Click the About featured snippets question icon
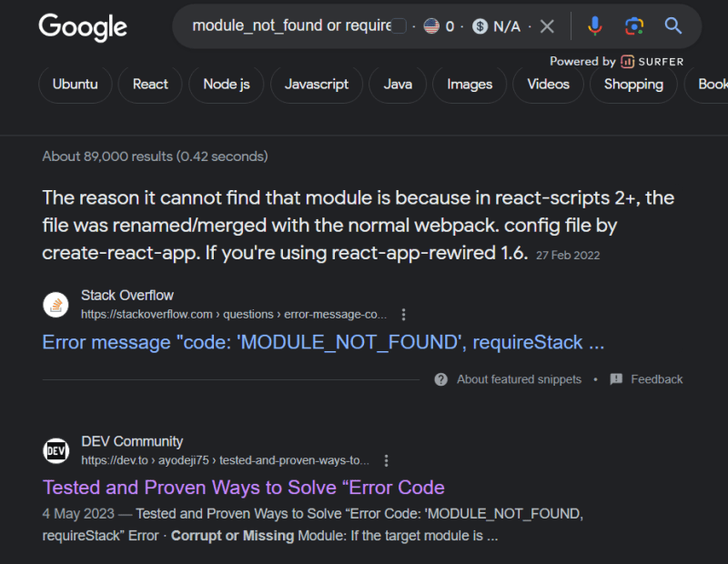 [x=441, y=379]
